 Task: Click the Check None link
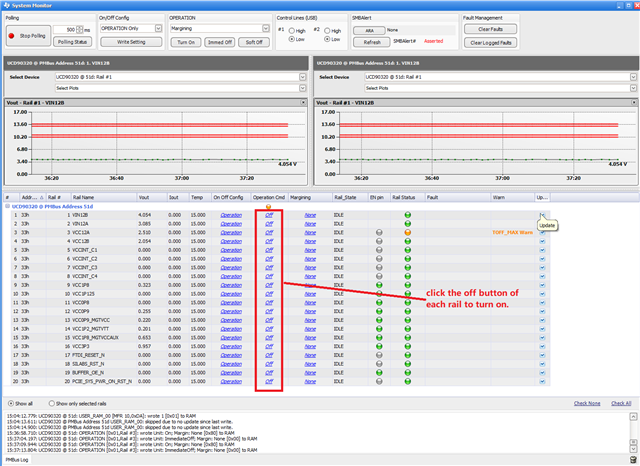587,403
